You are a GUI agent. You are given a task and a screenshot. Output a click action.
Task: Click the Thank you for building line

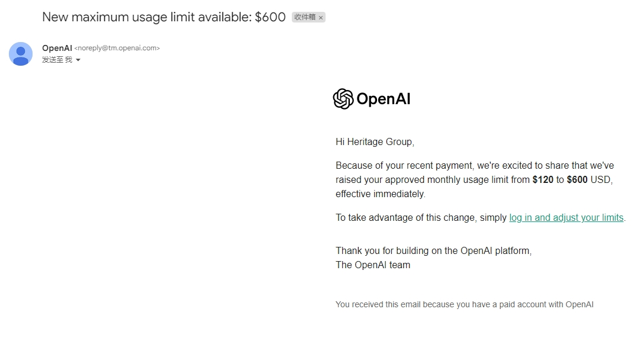tap(434, 250)
